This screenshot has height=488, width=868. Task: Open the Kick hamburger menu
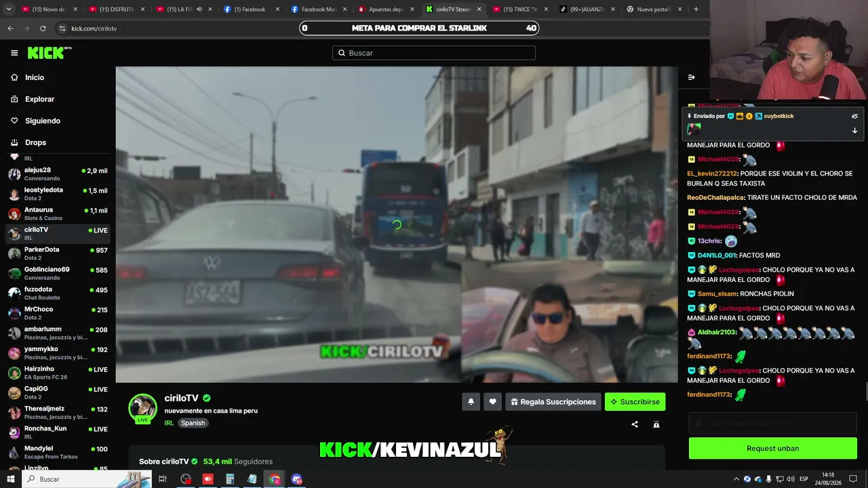point(14,53)
